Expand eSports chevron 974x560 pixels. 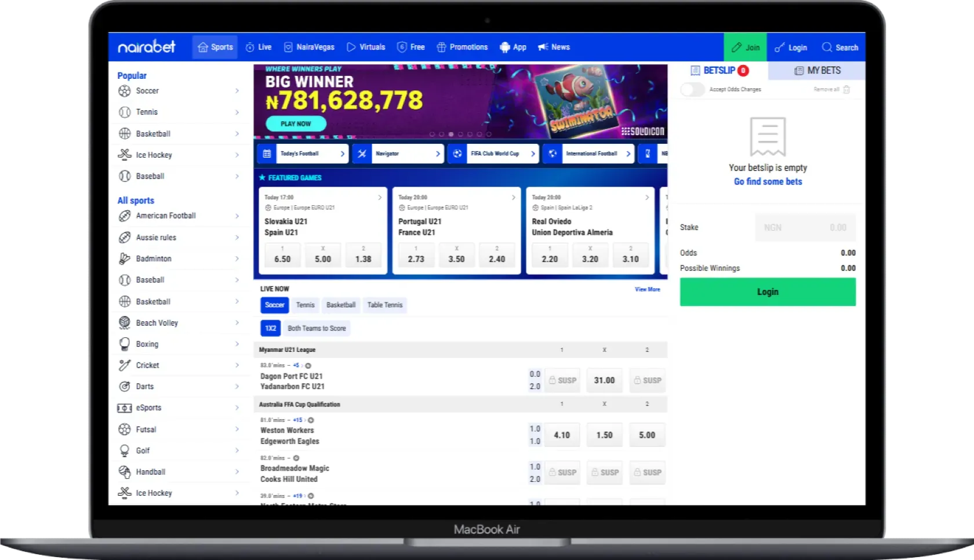[x=237, y=408]
